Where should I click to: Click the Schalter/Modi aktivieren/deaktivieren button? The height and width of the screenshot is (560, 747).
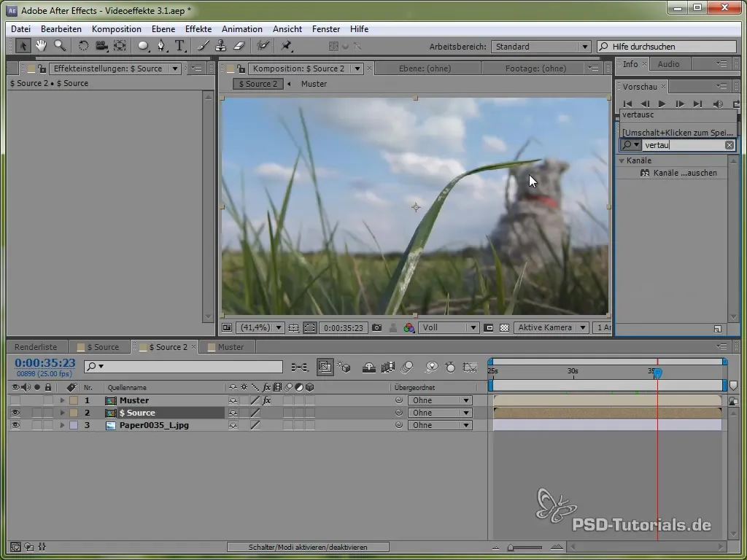[308, 548]
